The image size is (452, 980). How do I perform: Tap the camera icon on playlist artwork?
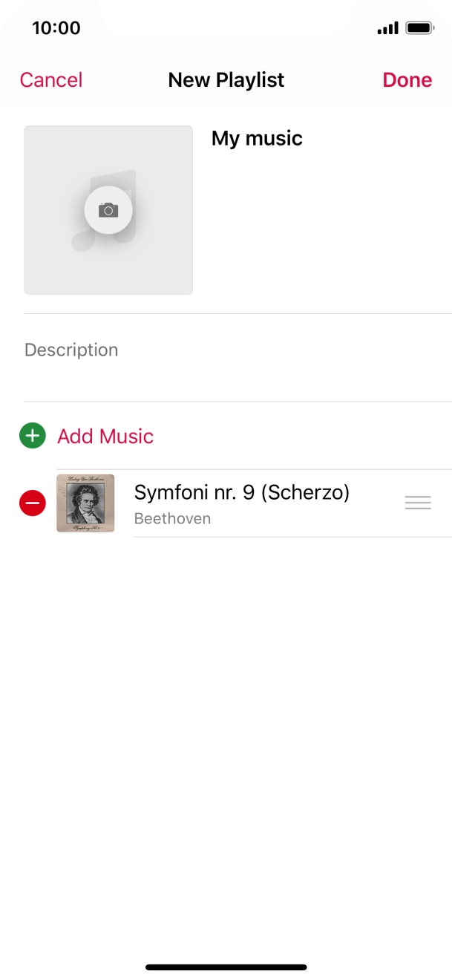point(108,210)
